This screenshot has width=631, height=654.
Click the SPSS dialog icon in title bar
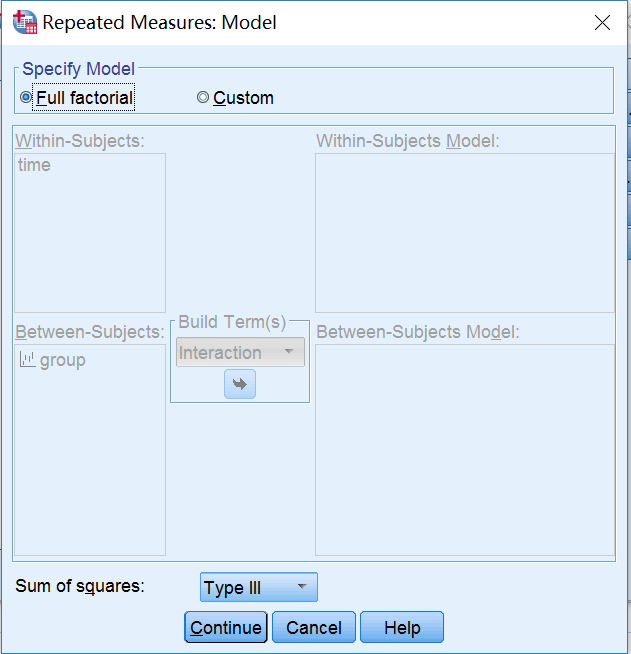tap(25, 22)
